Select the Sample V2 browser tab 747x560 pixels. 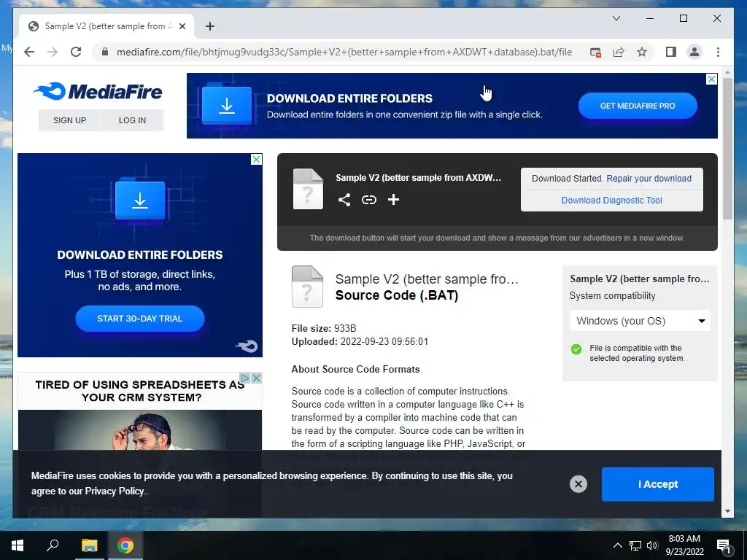coord(107,26)
